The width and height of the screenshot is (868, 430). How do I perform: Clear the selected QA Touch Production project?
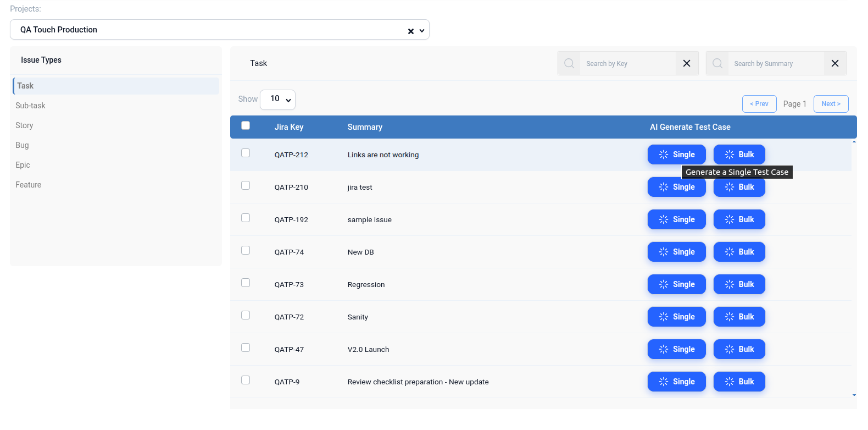[x=410, y=31]
